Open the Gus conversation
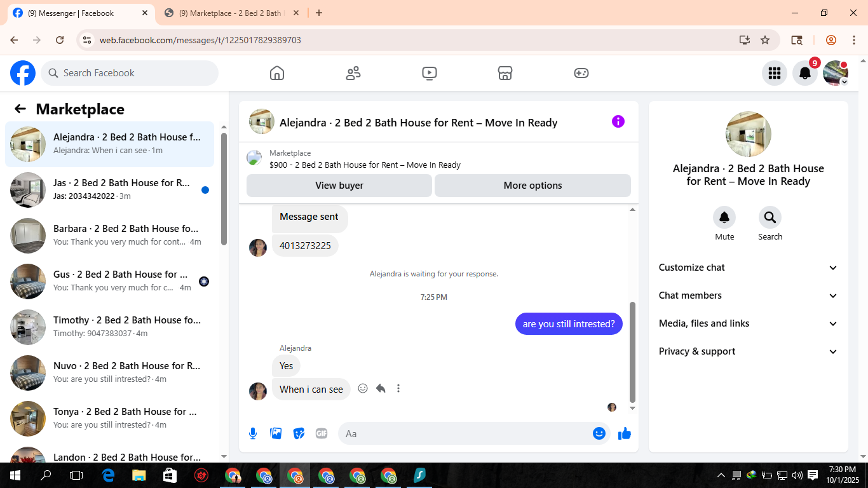The height and width of the screenshot is (488, 868). (109, 281)
